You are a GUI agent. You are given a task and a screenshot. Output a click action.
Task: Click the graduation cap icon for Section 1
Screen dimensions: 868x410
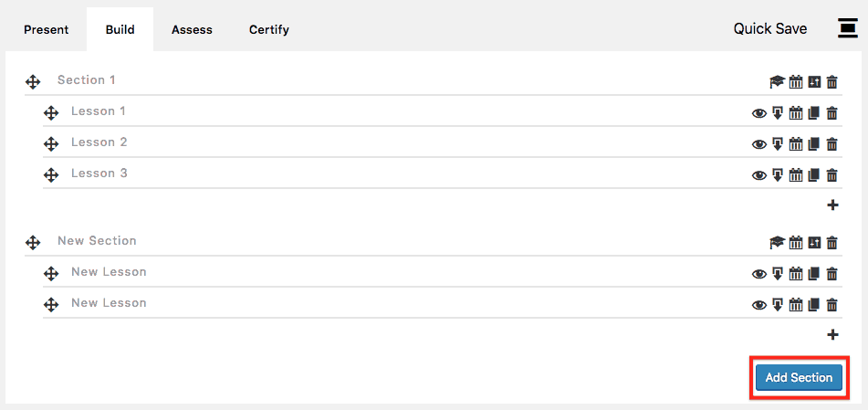coord(777,82)
